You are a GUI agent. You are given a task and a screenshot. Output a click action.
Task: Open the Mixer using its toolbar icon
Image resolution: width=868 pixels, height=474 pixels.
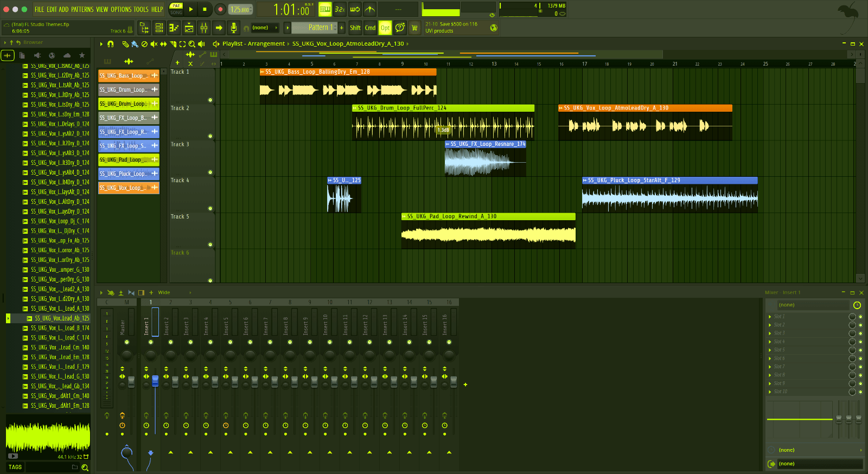tap(204, 28)
